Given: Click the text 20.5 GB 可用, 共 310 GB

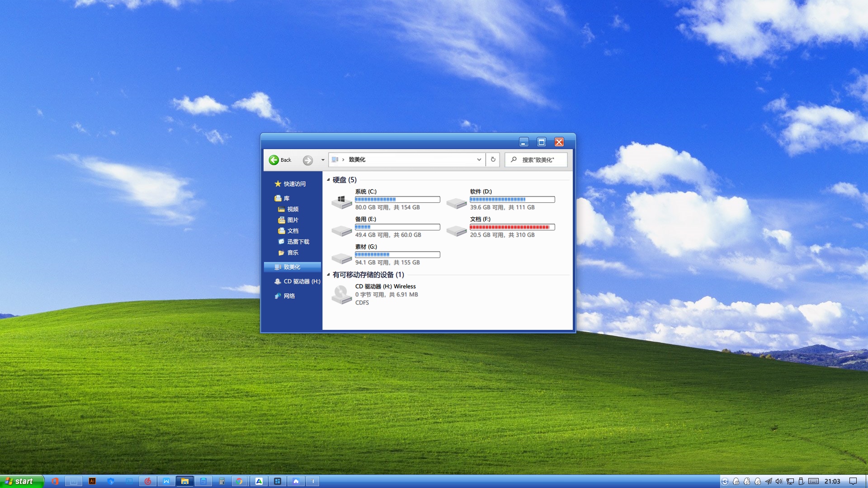Looking at the screenshot, I should click(502, 235).
